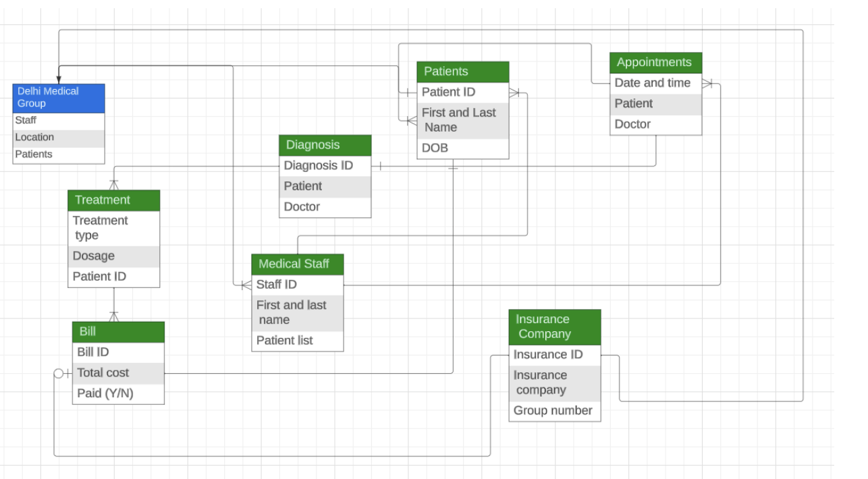Click the Date and time attribute
Image resolution: width=868 pixels, height=479 pixels.
[652, 83]
